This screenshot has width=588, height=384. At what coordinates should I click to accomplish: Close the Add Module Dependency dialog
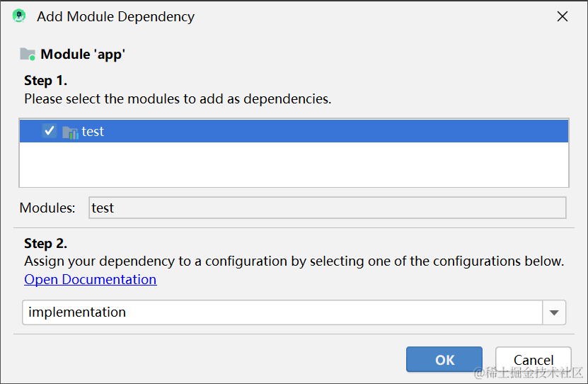click(563, 16)
